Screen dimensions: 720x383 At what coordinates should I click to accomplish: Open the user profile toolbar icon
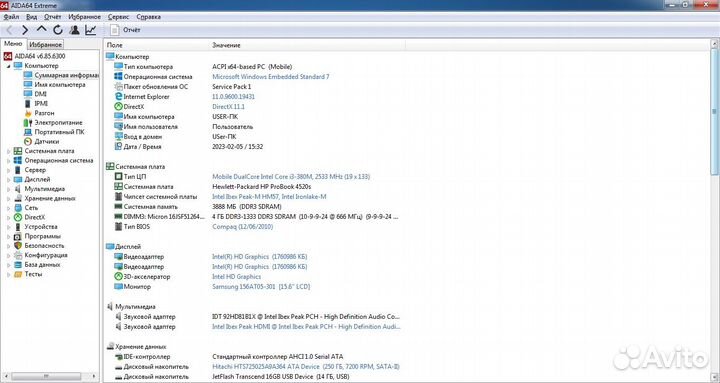pyautogui.click(x=74, y=30)
